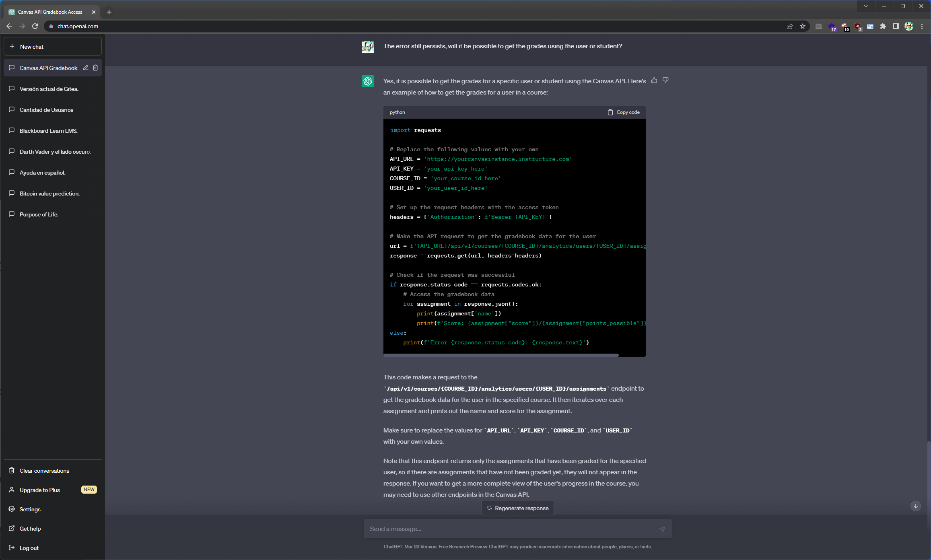This screenshot has height=560, width=931.
Task: Expand the tab search chevron
Action: click(866, 6)
